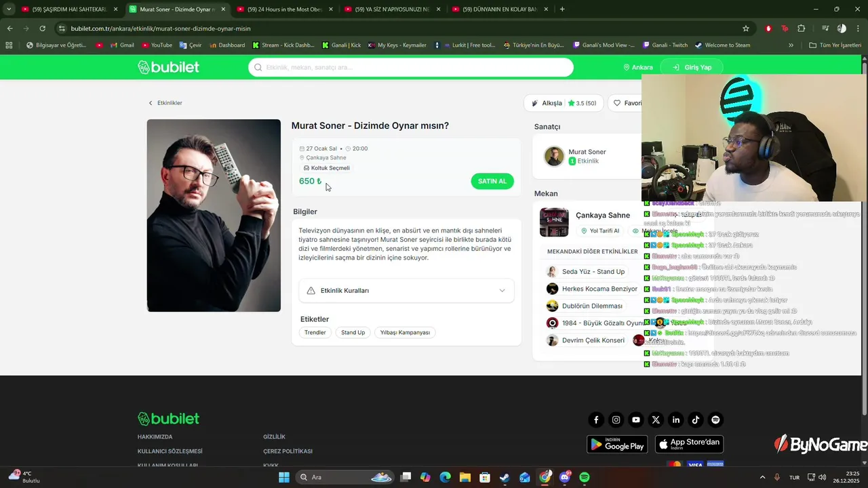This screenshot has width=868, height=488.
Task: Click Task View icon in taskbar
Action: click(x=406, y=477)
